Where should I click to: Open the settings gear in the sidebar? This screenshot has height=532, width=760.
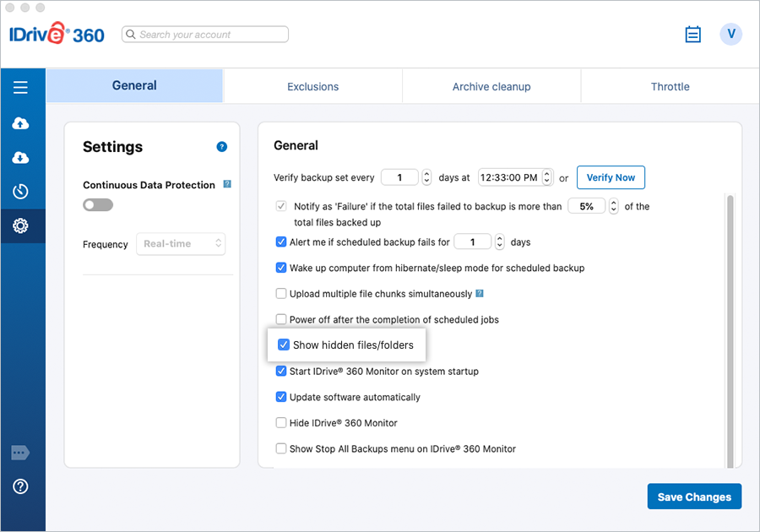[21, 225]
